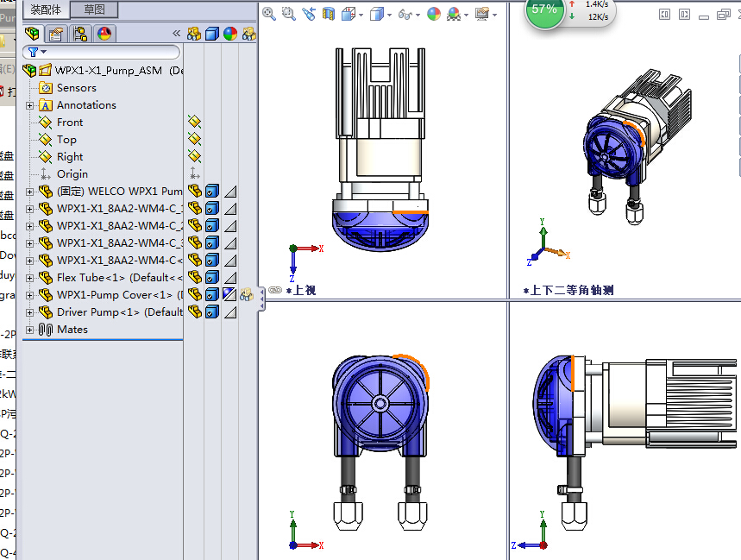Select the 装配体 tab
741x560 pixels.
(x=45, y=10)
